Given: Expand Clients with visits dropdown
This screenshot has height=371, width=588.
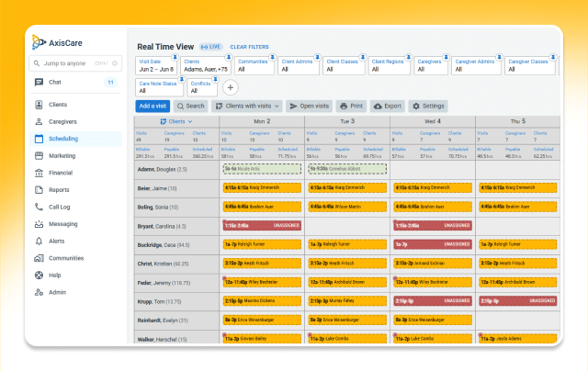Looking at the screenshot, I should pos(247,106).
